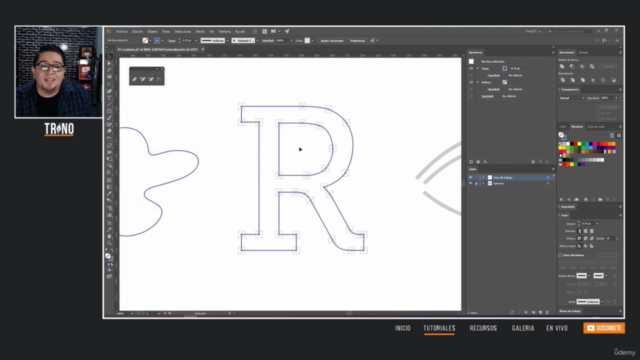The width and height of the screenshot is (640, 360).
Task: Open TUTORIALES link on website nav
Action: pyautogui.click(x=439, y=328)
